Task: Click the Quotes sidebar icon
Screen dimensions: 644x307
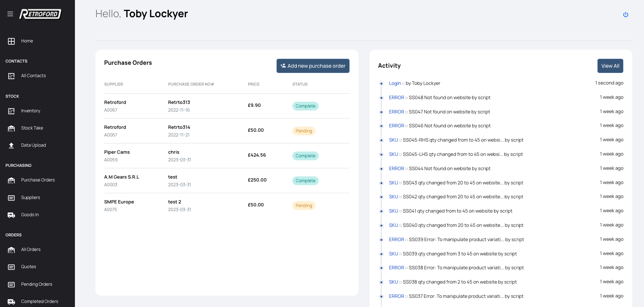Action: [11, 267]
